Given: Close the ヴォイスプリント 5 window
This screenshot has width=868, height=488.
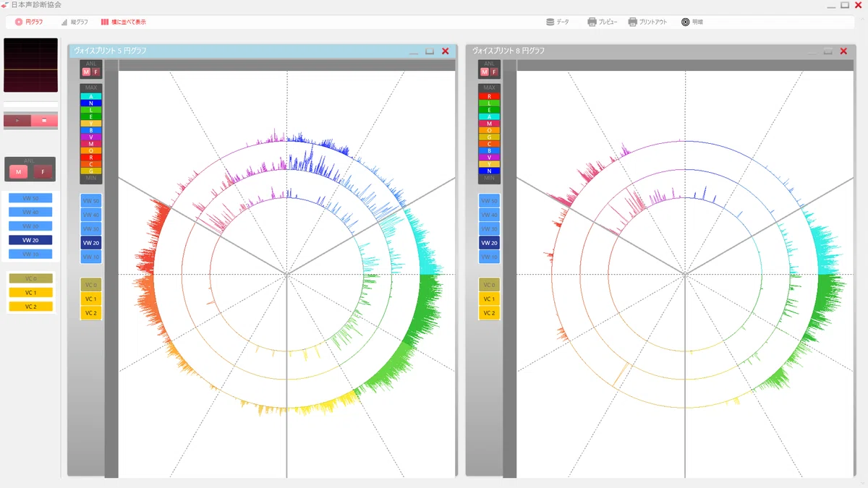Looking at the screenshot, I should pos(446,51).
